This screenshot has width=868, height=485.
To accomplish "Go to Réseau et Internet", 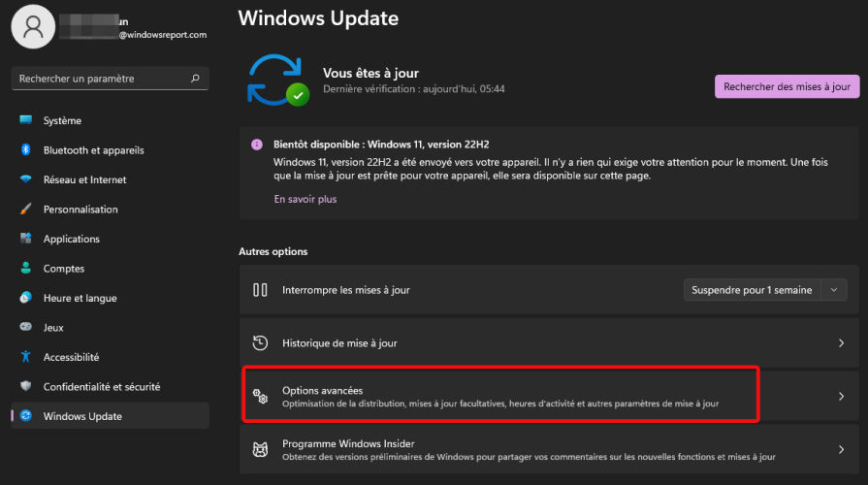I will [x=110, y=179].
